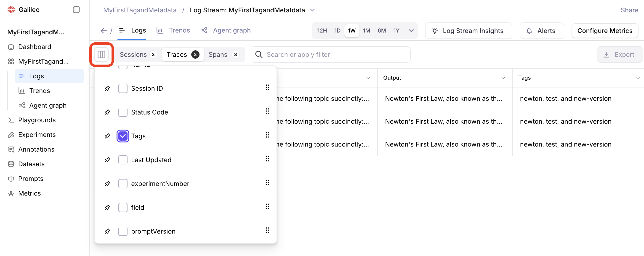Uncheck the Tags column checkbox

pyautogui.click(x=123, y=136)
